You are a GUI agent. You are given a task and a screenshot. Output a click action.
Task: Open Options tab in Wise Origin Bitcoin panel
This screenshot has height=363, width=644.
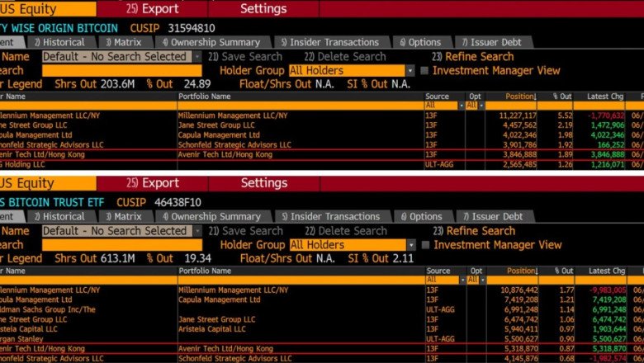[x=420, y=42]
